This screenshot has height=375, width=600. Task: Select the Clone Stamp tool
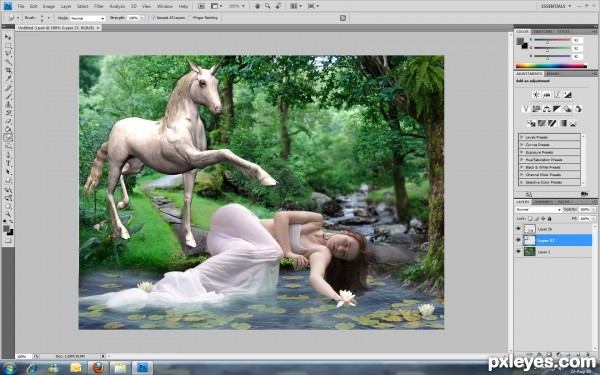[8, 105]
